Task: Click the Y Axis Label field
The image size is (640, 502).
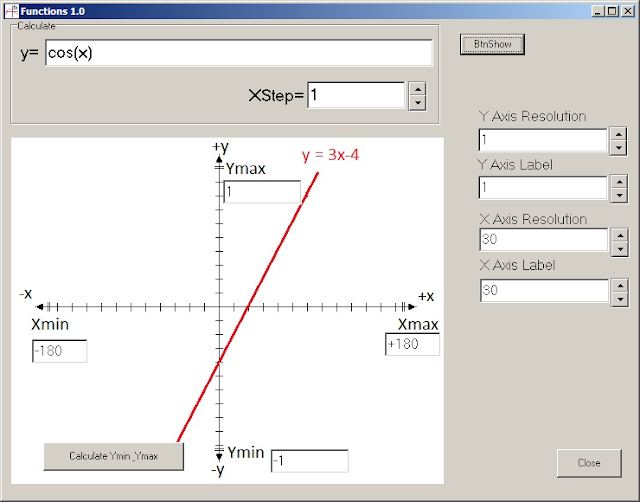Action: [x=543, y=188]
